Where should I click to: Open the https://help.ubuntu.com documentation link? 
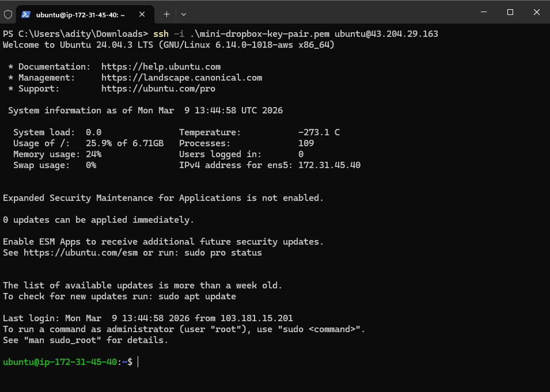coord(161,67)
